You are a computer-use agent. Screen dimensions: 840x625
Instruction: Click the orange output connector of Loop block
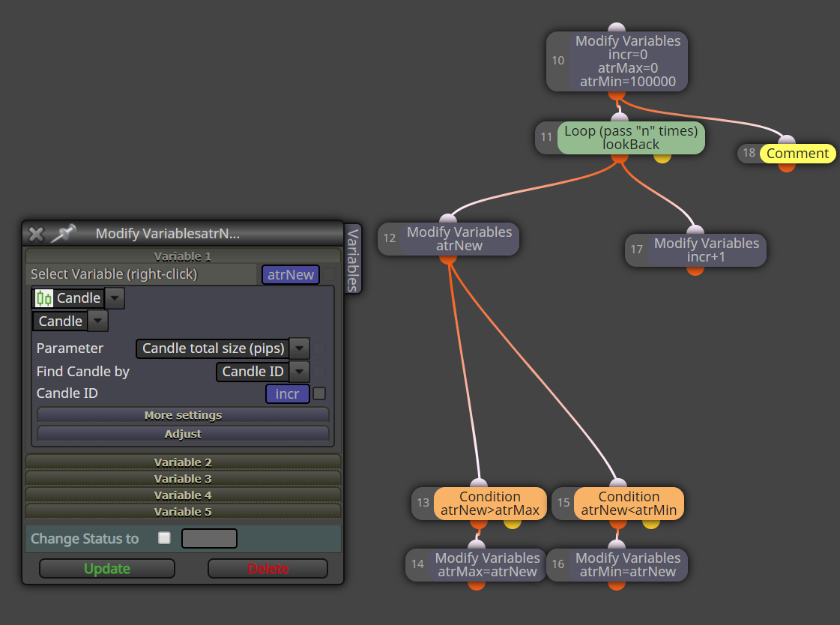[620, 157]
